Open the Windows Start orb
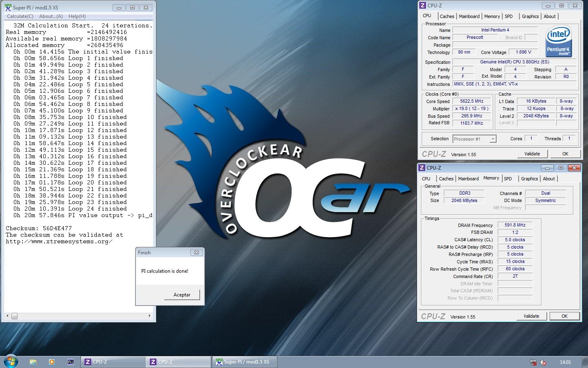The width and height of the screenshot is (588, 368). 10,361
